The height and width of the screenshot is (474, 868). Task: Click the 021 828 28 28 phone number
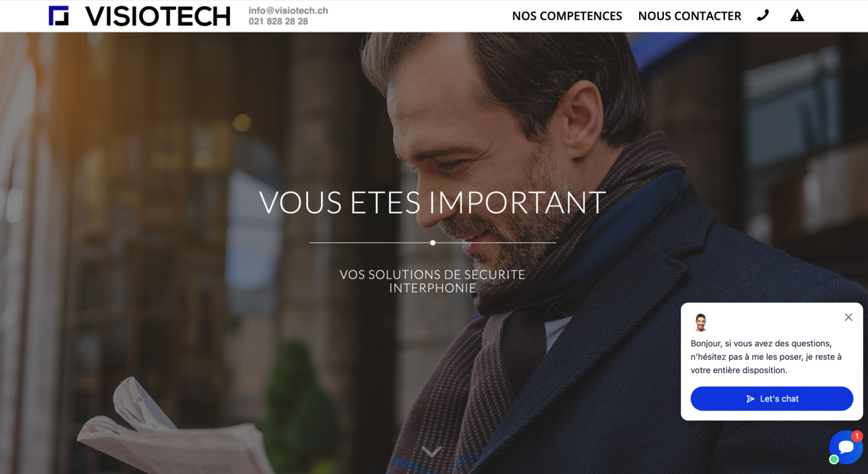(278, 21)
